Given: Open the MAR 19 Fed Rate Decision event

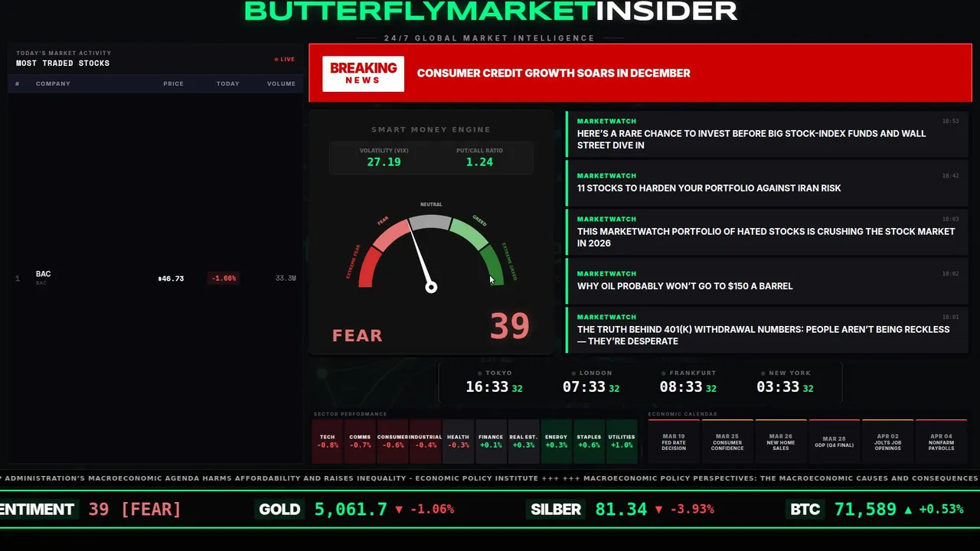Looking at the screenshot, I should point(674,442).
